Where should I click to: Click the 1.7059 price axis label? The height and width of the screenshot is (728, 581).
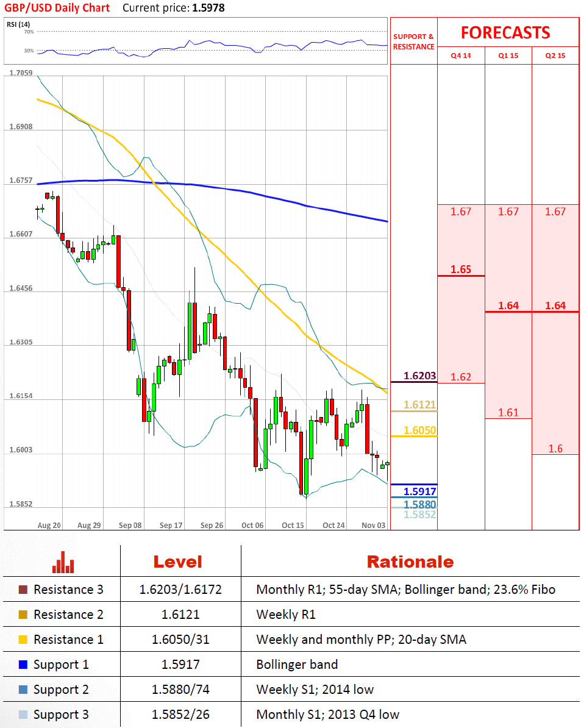(x=21, y=73)
